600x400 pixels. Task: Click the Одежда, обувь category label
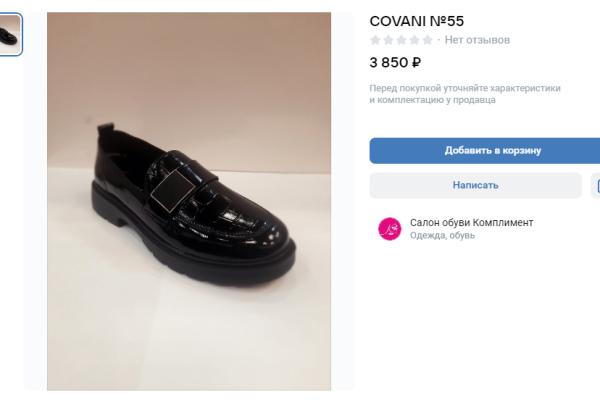442,236
